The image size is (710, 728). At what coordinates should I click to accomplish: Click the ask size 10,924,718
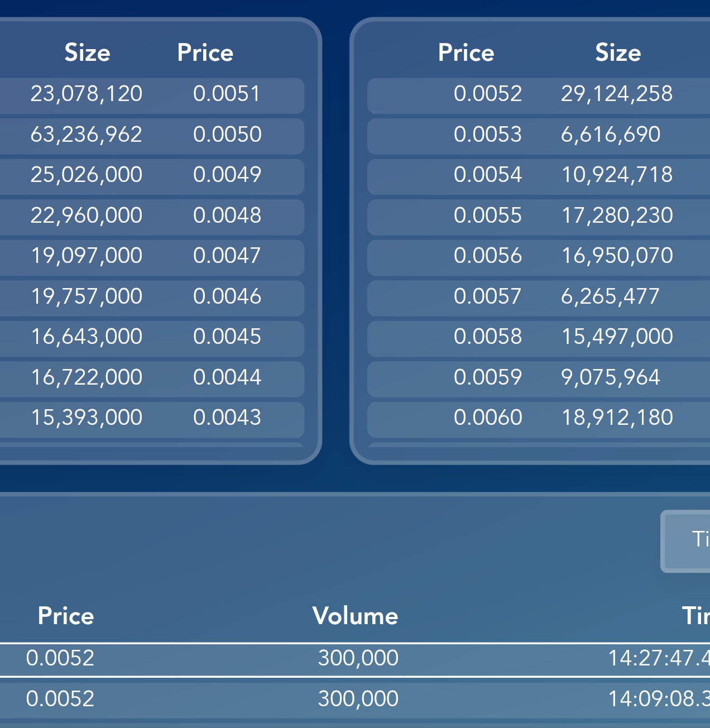point(616,175)
